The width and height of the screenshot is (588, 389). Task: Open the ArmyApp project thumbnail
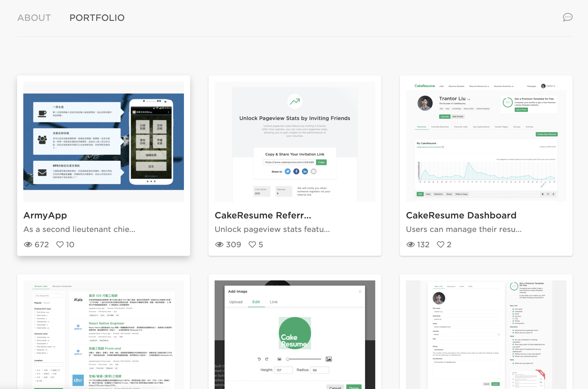(x=104, y=142)
